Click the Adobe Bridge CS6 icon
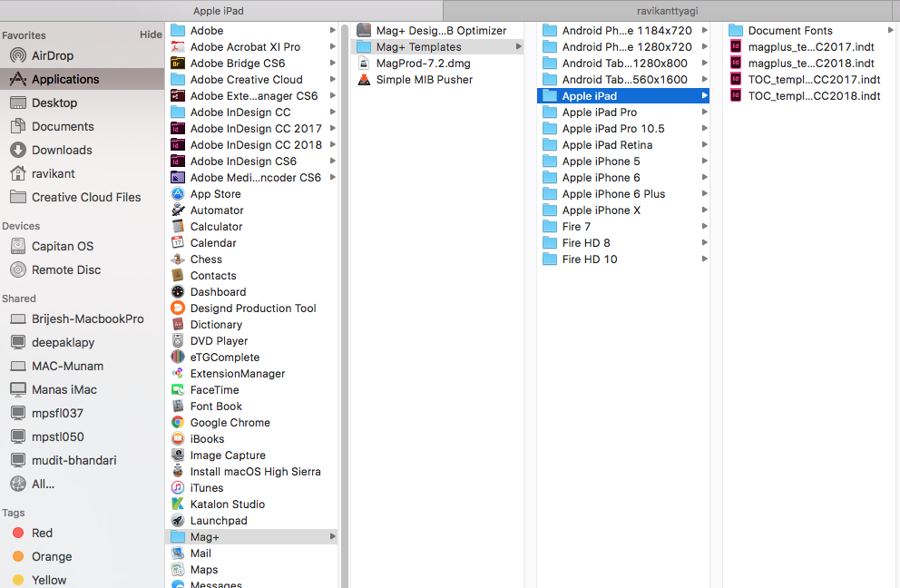 point(178,64)
